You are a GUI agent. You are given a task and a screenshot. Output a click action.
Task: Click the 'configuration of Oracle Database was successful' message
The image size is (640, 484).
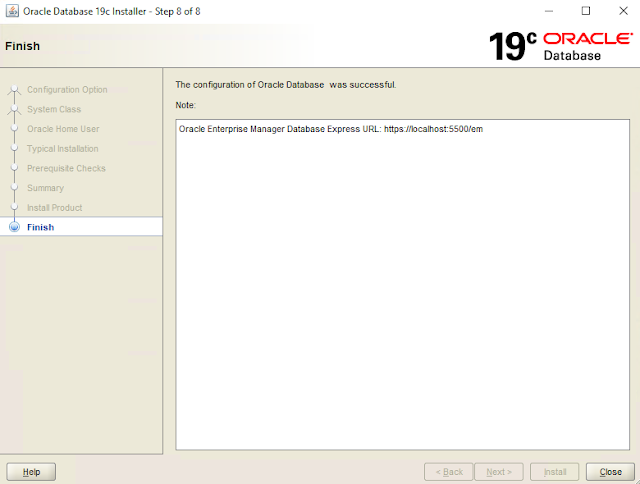click(286, 85)
